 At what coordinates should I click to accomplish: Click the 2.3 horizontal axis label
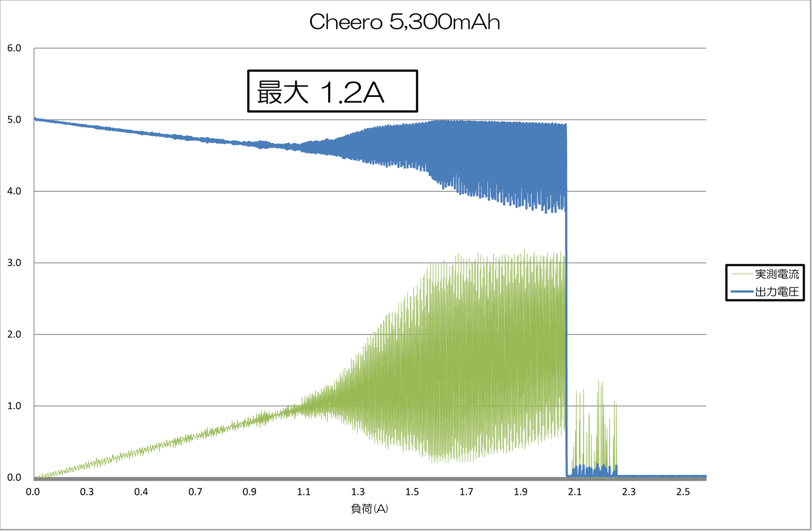(x=628, y=491)
